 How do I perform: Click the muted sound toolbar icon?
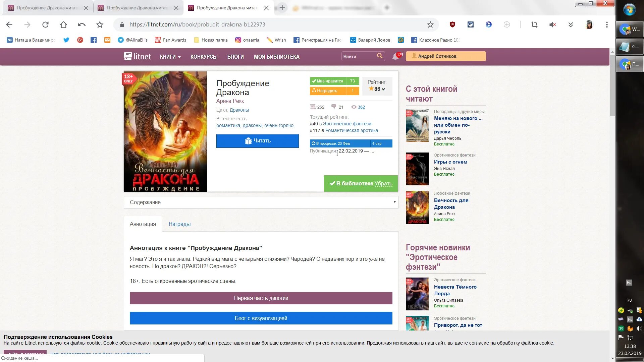(552, 24)
